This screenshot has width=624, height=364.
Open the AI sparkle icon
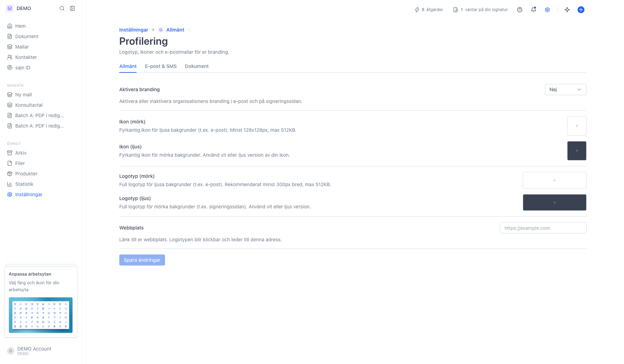coord(567,10)
